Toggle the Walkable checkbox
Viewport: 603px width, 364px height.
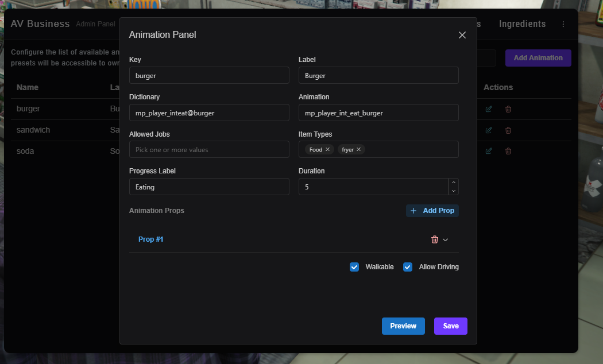click(354, 267)
